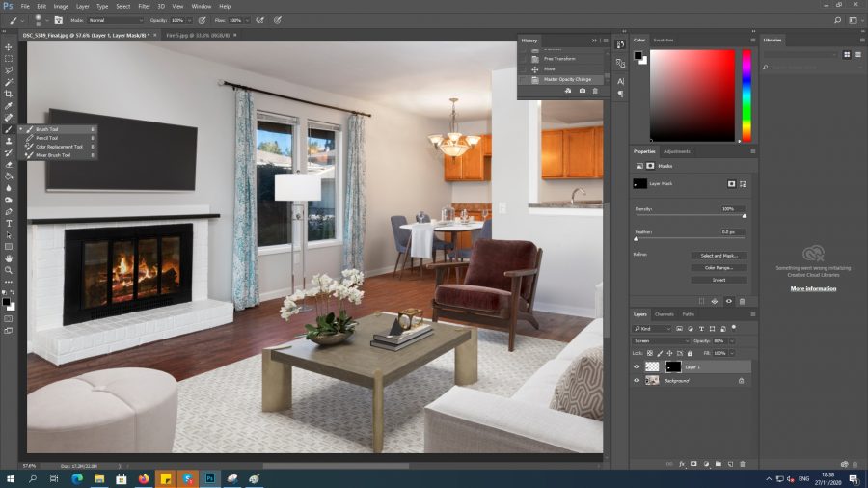Select the Hand tool in the toolbox
The image size is (868, 488).
point(9,258)
